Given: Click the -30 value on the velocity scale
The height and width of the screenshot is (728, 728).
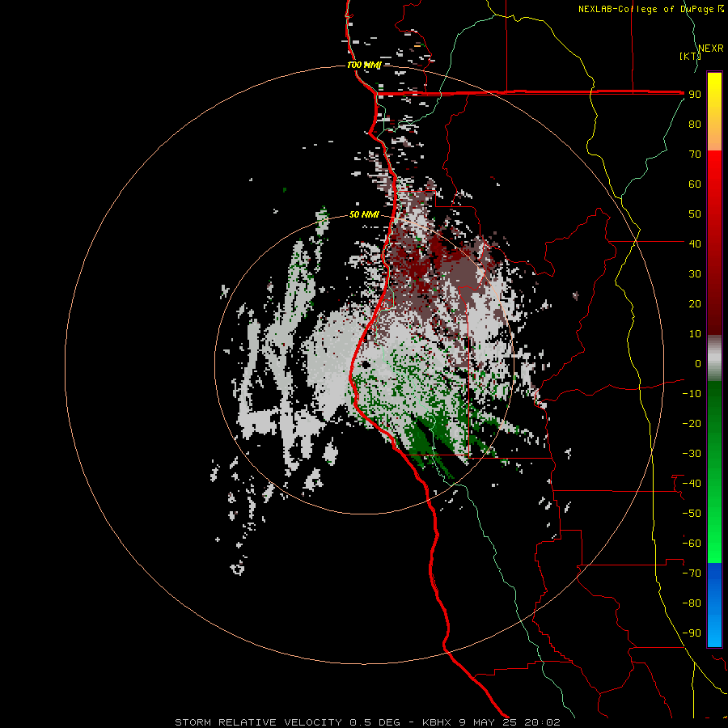Looking at the screenshot, I should [x=692, y=454].
